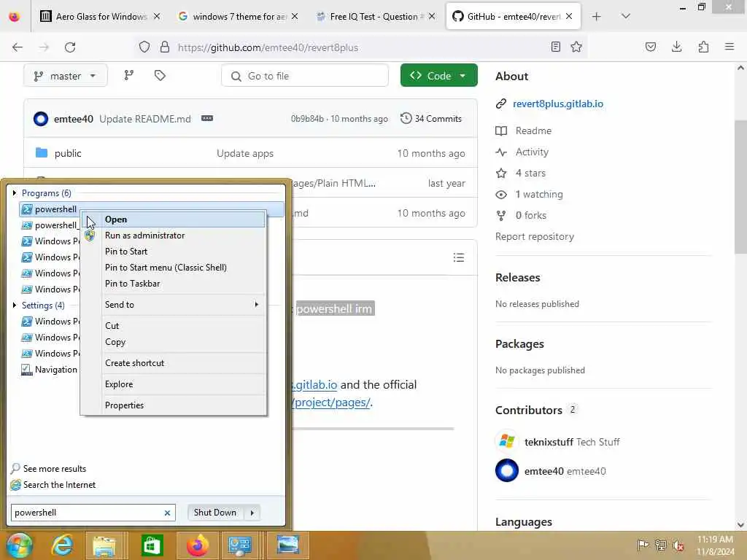The height and width of the screenshot is (560, 747).
Task: Open the muted volume tray icon
Action: (678, 545)
